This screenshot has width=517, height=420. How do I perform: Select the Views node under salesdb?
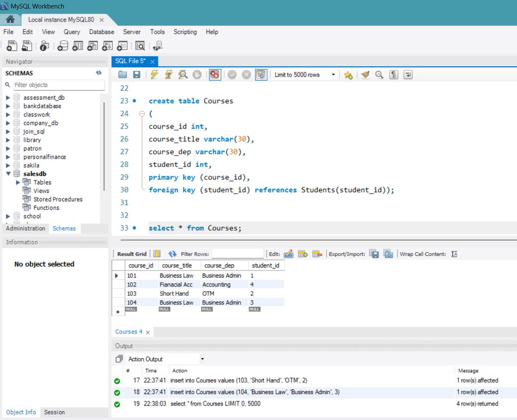(41, 191)
